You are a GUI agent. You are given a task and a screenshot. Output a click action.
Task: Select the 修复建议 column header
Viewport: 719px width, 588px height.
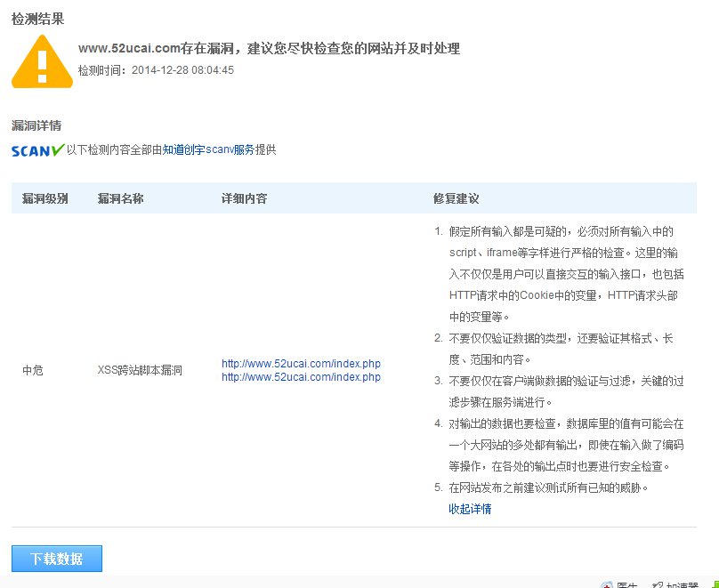pyautogui.click(x=456, y=198)
